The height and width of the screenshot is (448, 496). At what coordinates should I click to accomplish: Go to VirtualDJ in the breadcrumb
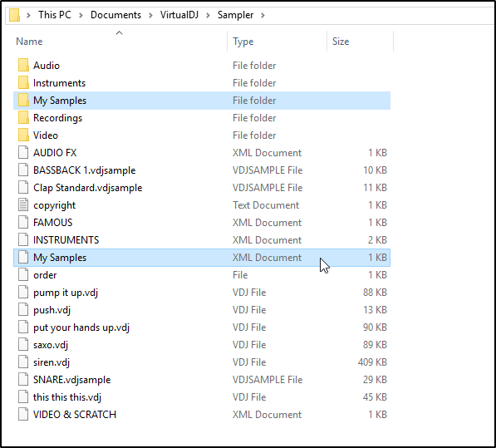click(179, 15)
